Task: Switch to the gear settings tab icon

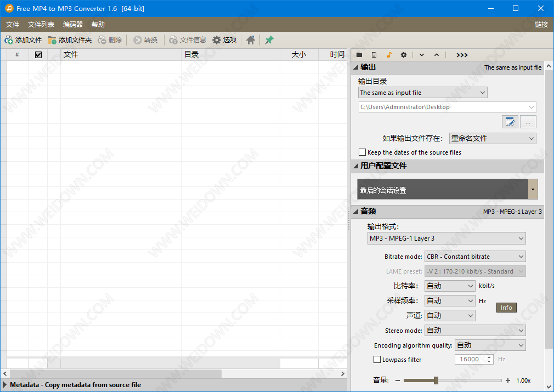Action: click(x=404, y=55)
